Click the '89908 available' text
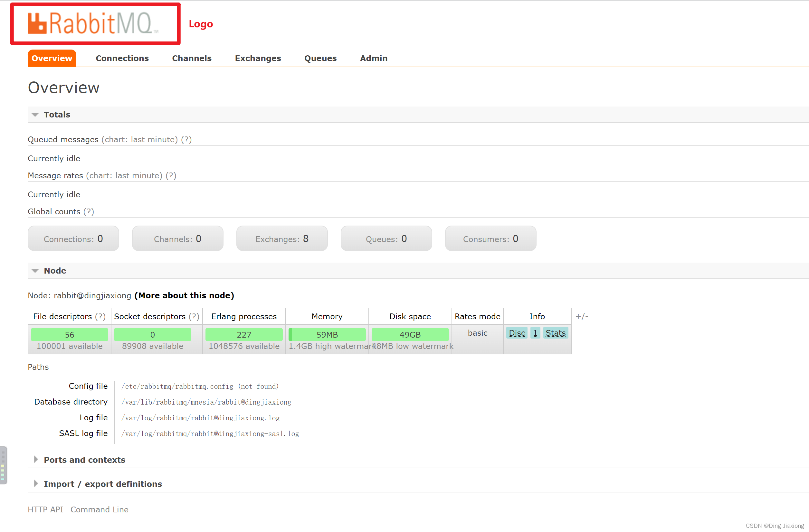Screen dimensions: 809x532 pos(153,346)
